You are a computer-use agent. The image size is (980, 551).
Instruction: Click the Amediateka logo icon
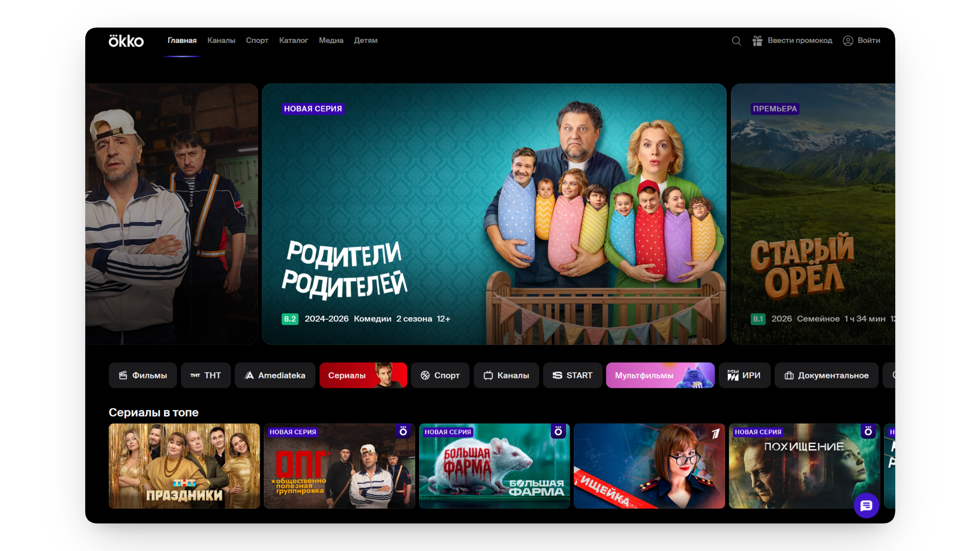249,375
